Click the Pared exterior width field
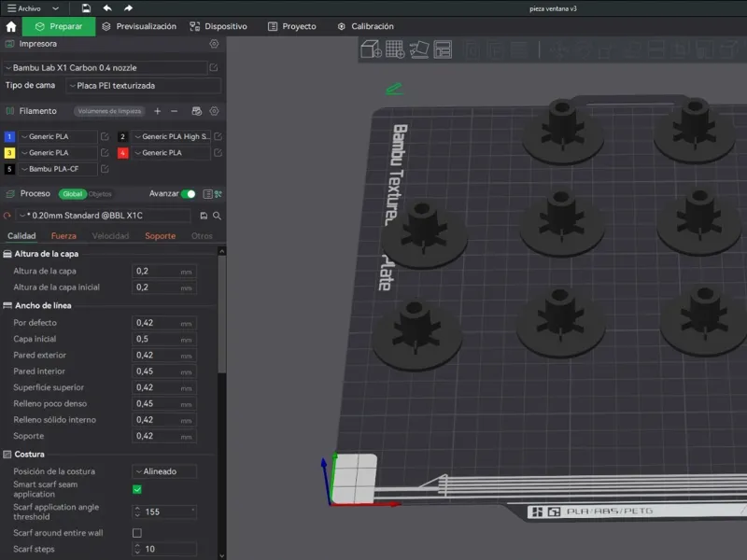Image resolution: width=747 pixels, height=560 pixels. (164, 356)
